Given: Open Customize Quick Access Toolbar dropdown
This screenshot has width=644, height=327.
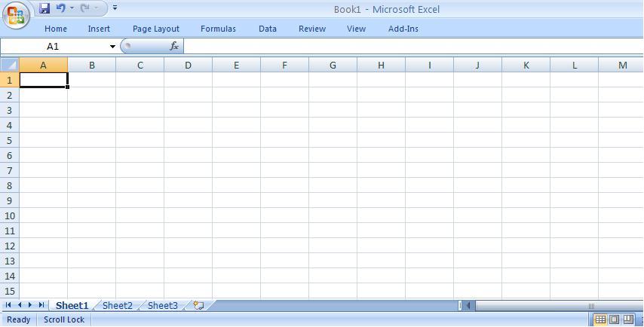Looking at the screenshot, I should point(115,8).
